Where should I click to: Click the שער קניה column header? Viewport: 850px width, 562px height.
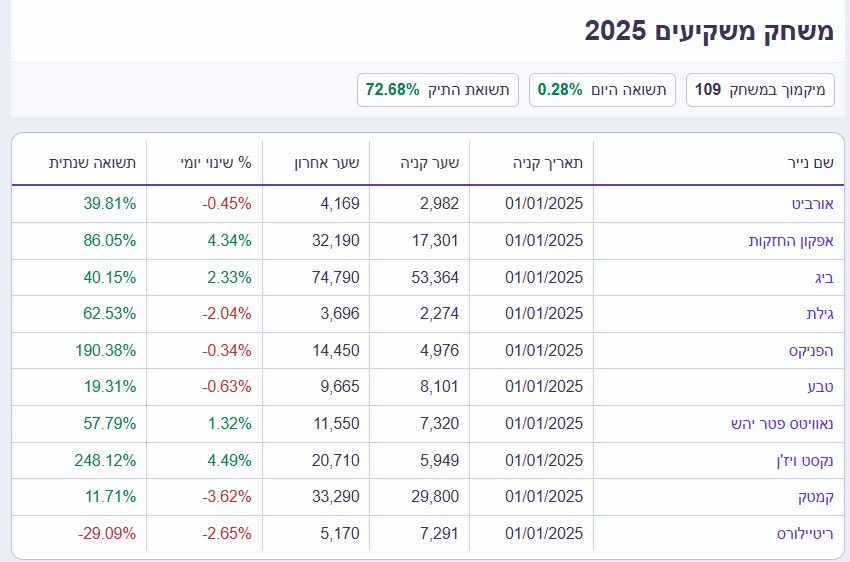429,163
